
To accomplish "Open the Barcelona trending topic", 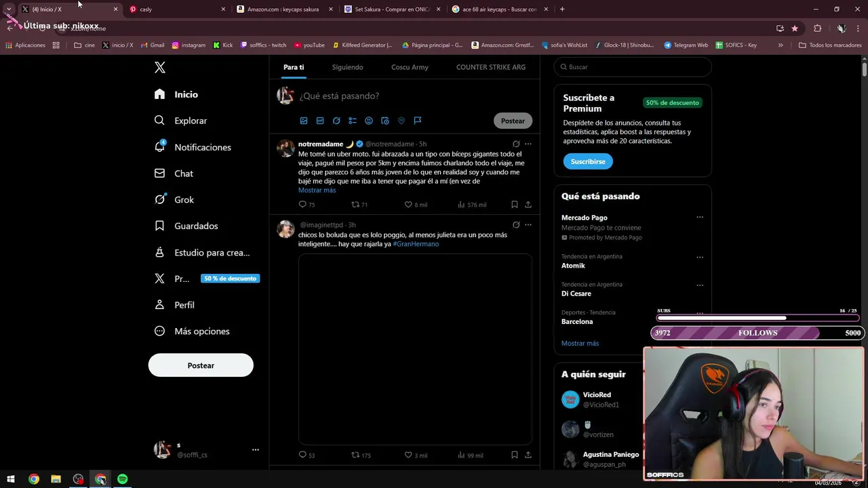I will point(577,322).
